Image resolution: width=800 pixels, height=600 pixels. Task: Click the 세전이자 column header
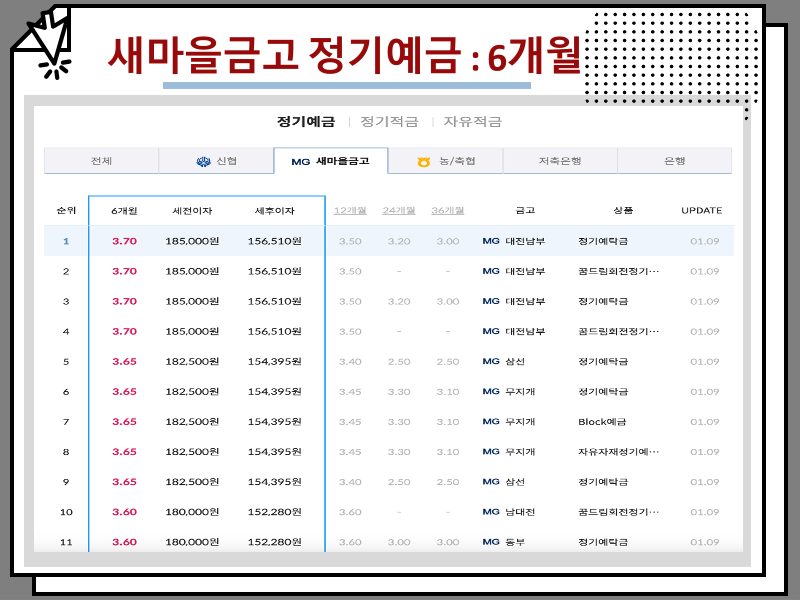click(x=192, y=211)
